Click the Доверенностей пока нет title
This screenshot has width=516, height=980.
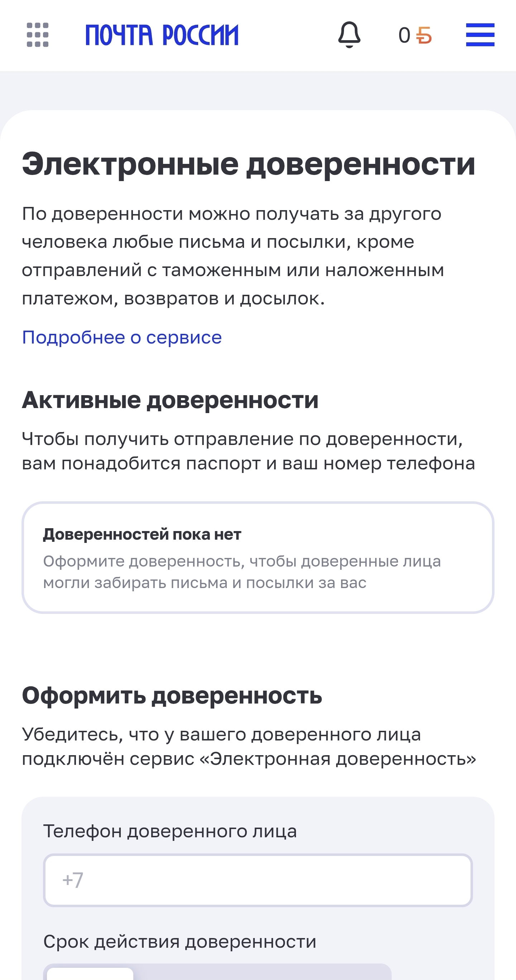pos(142,535)
